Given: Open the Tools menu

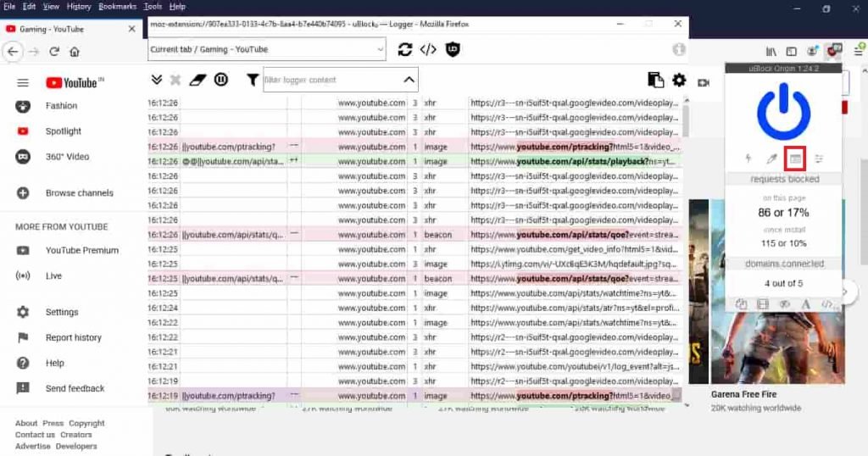Looking at the screenshot, I should (x=153, y=7).
